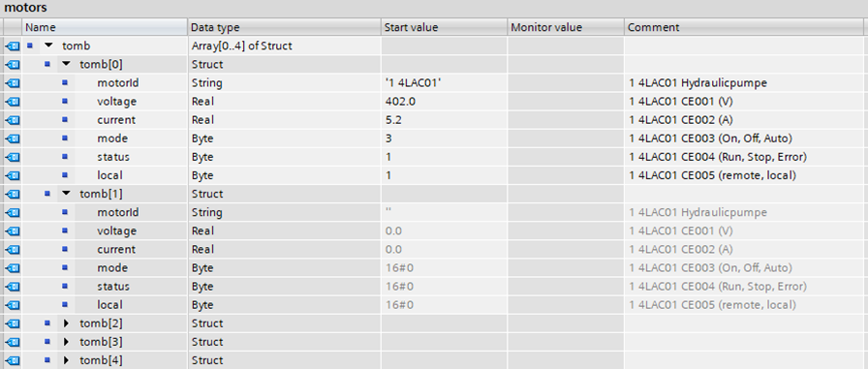Expand the tomb[4] struct

(x=67, y=360)
